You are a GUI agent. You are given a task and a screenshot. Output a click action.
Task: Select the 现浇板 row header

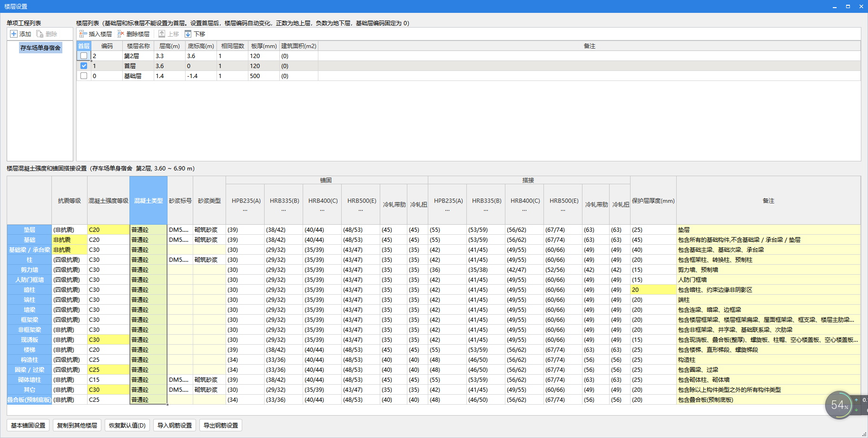click(30, 339)
